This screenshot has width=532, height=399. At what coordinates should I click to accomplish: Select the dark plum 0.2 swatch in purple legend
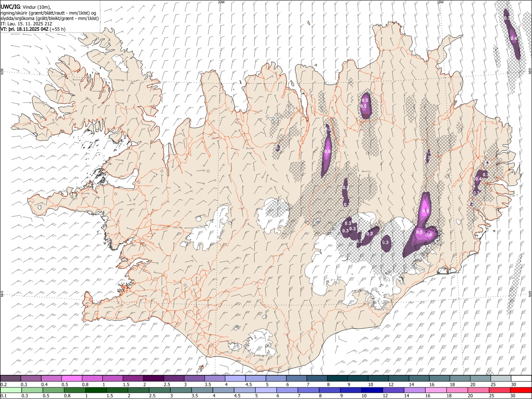tap(10, 378)
